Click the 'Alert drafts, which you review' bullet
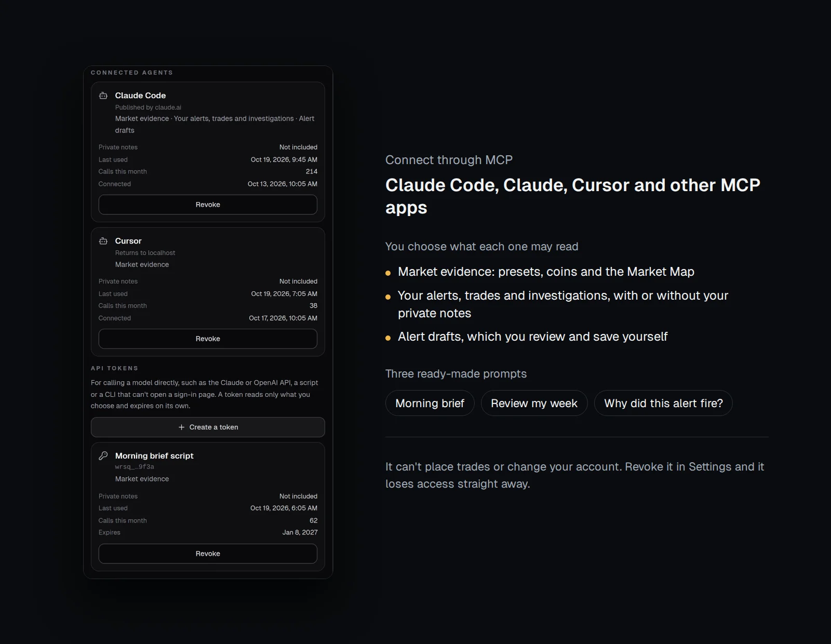This screenshot has height=644, width=831. (533, 337)
